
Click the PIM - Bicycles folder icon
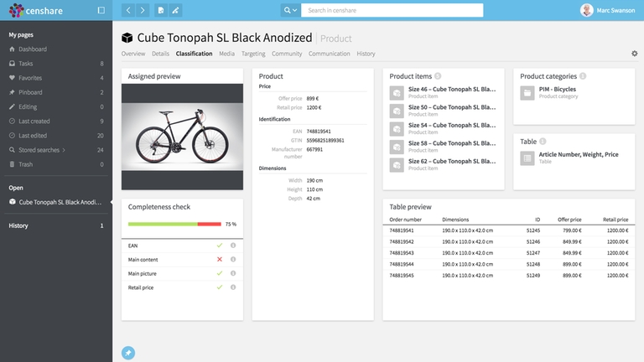coord(527,93)
